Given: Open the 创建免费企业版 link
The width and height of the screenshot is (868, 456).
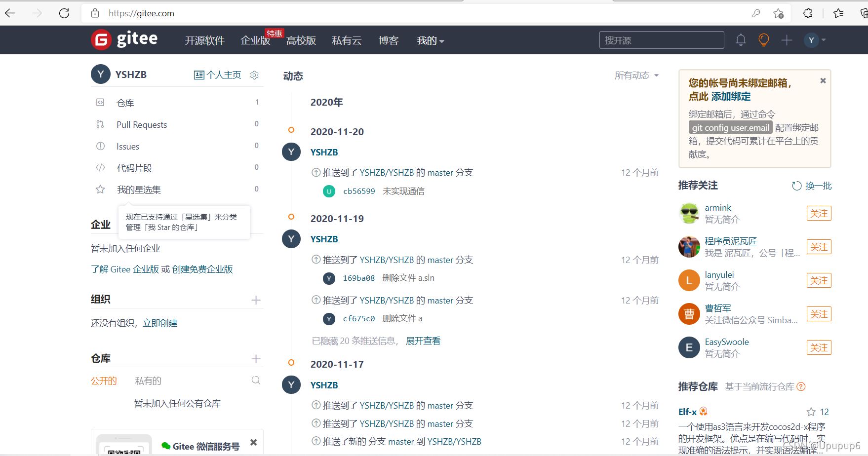Looking at the screenshot, I should coord(202,269).
